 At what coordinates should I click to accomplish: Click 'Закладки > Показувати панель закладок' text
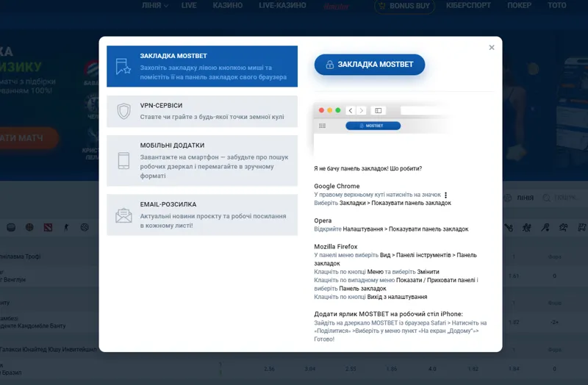395,204
